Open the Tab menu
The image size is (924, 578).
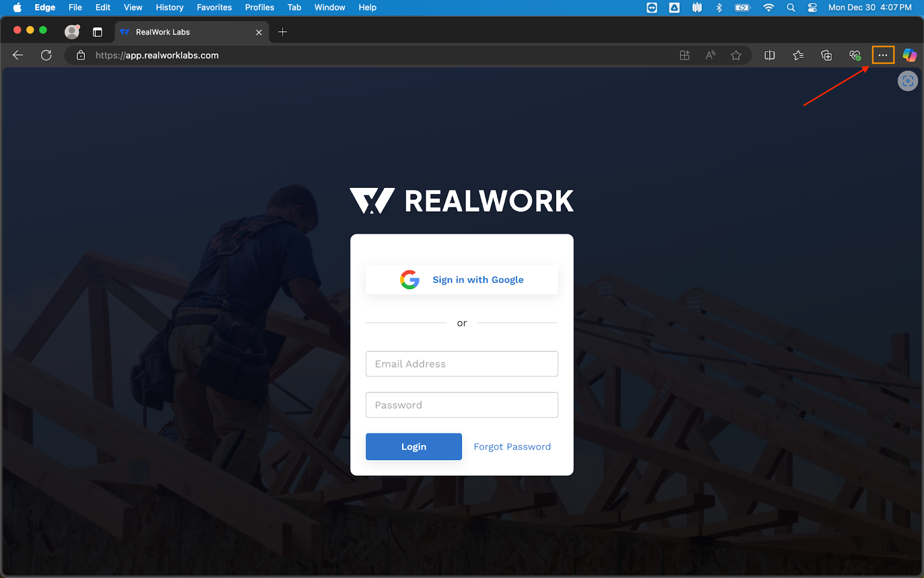tap(295, 8)
